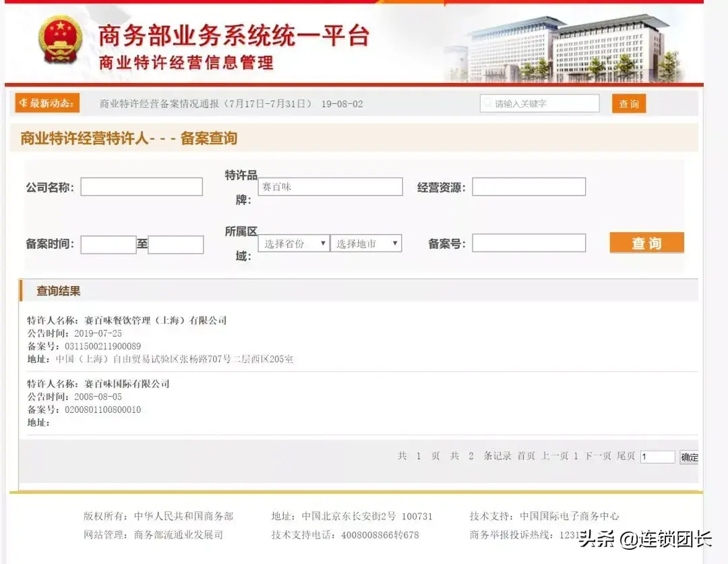
Task: Click 版权所有 中华人民共和国商务部 footer text
Action: [x=158, y=516]
